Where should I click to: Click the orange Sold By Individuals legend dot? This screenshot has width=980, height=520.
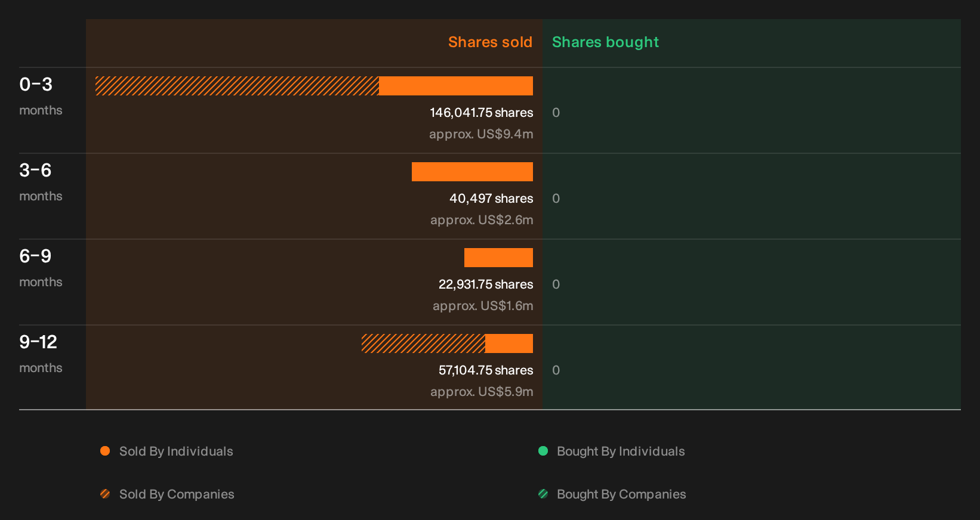pyautogui.click(x=105, y=451)
